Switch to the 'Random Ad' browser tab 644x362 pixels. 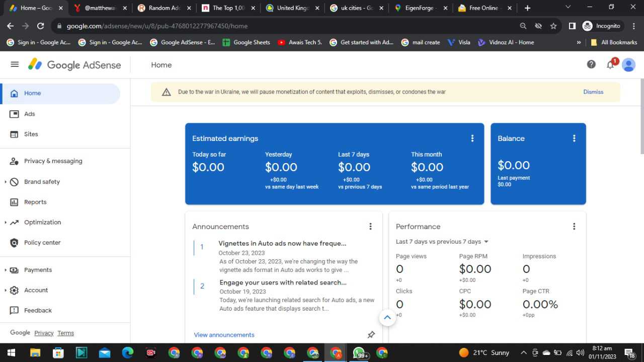coord(165,8)
